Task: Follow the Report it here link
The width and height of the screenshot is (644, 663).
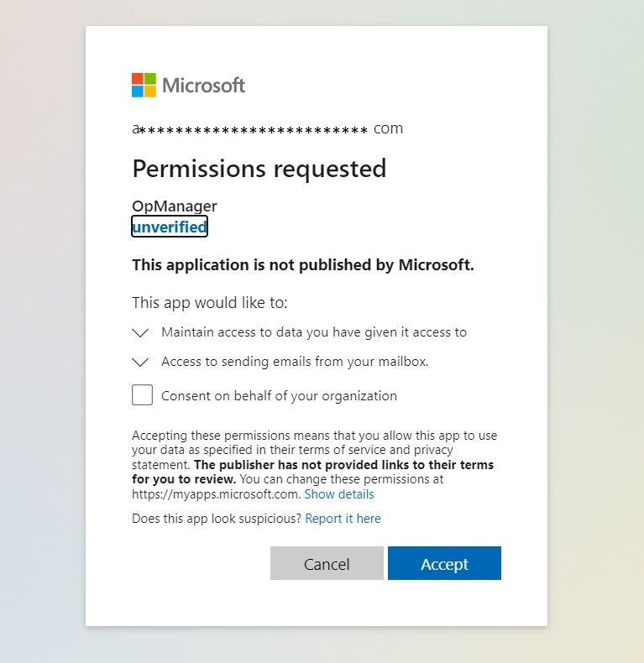Action: point(343,519)
